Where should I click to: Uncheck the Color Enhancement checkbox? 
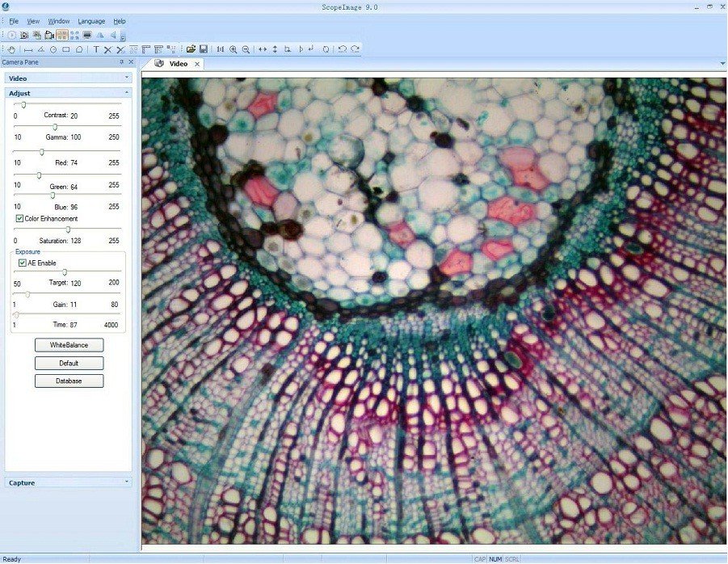click(x=19, y=219)
